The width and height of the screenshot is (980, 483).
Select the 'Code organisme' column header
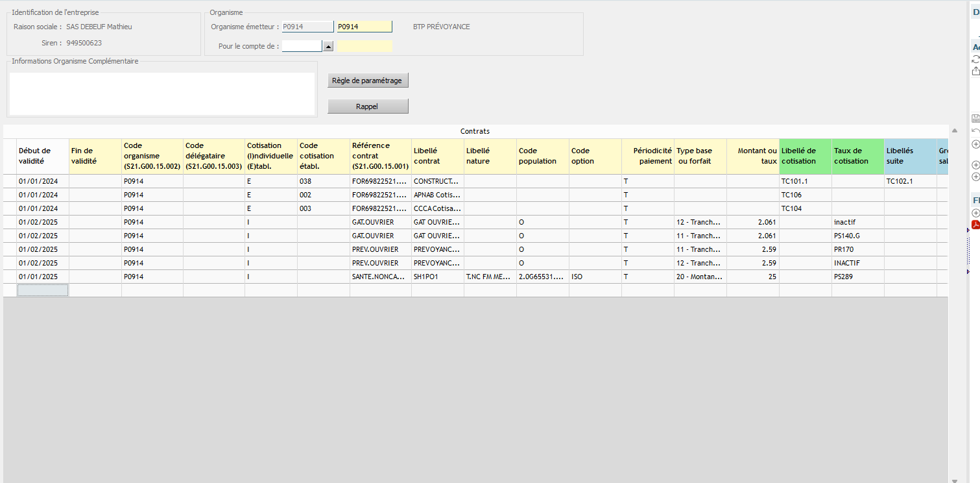(152, 156)
